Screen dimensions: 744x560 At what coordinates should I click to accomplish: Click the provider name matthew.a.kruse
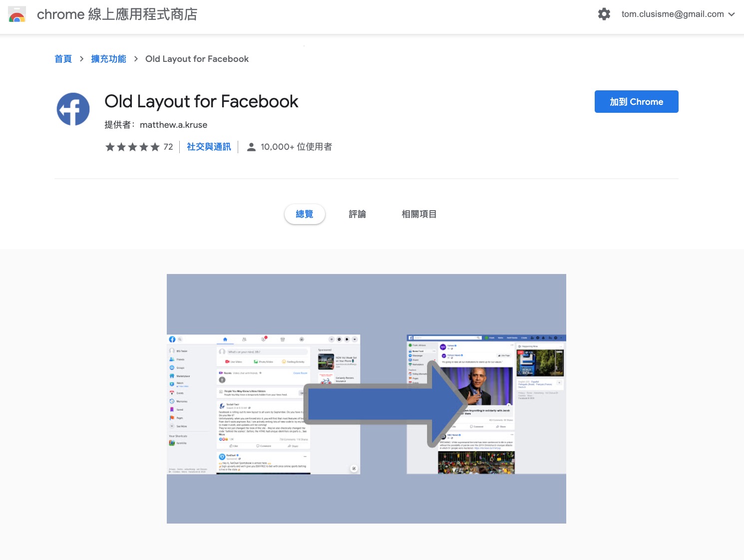point(173,125)
